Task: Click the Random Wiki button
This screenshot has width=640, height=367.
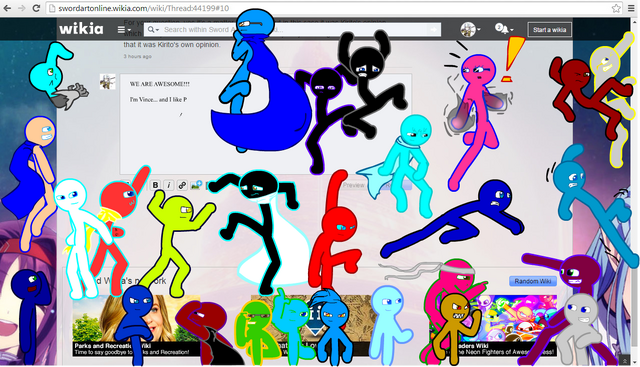Action: coord(533,281)
